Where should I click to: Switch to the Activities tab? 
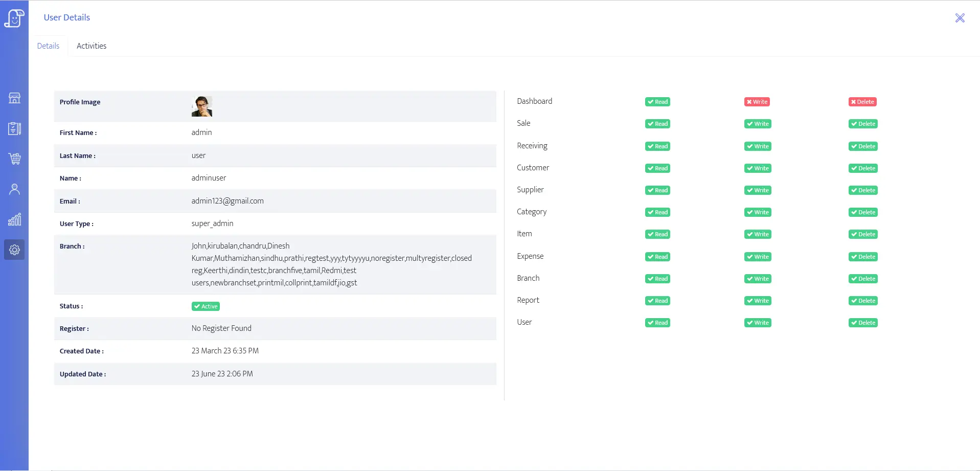coord(92,46)
